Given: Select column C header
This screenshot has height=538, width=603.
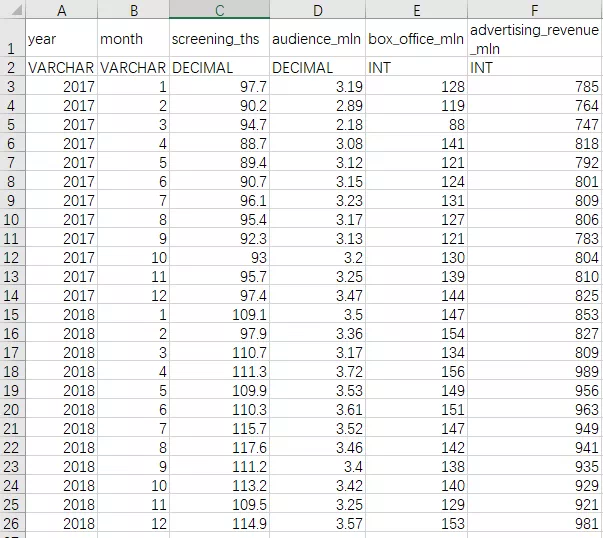Looking at the screenshot, I should (220, 9).
